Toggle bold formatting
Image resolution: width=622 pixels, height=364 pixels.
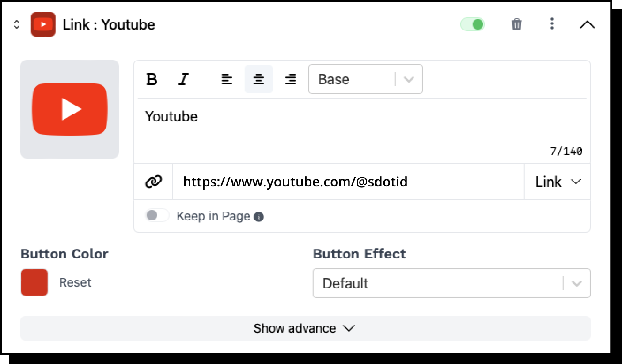pos(152,80)
